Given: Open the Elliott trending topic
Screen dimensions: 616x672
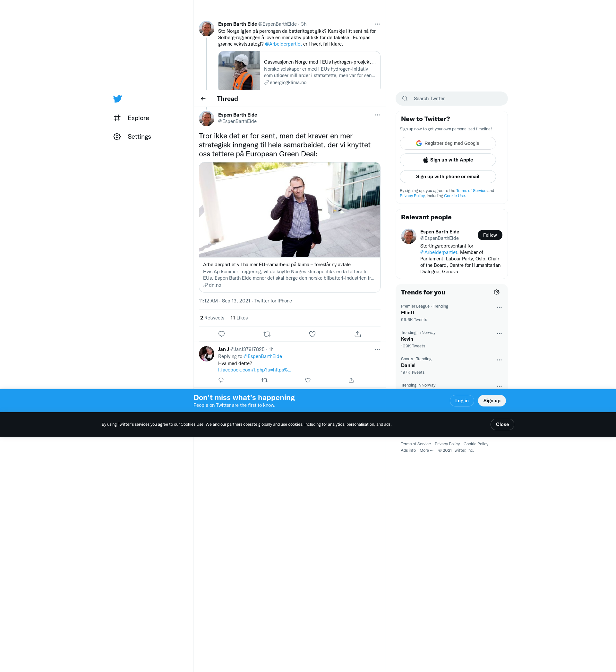Looking at the screenshot, I should coord(451,313).
